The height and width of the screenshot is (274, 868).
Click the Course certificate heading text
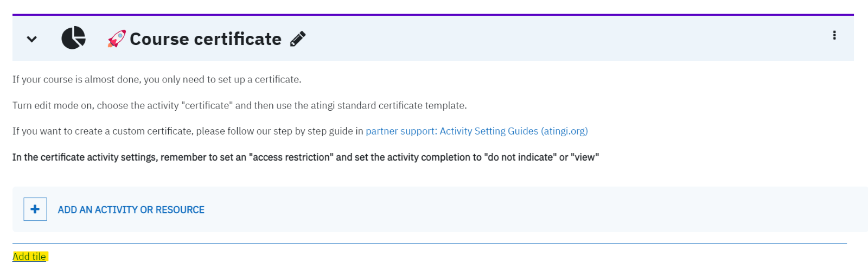point(206,39)
